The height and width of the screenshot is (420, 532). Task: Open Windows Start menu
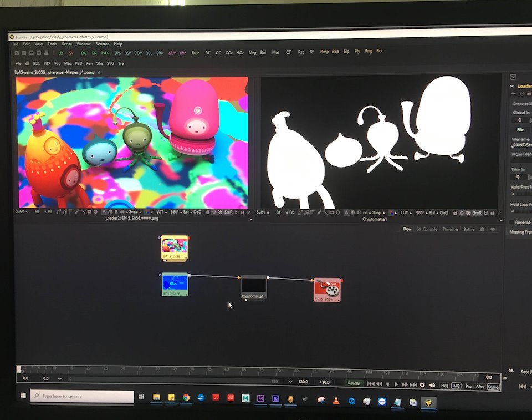tap(23, 396)
